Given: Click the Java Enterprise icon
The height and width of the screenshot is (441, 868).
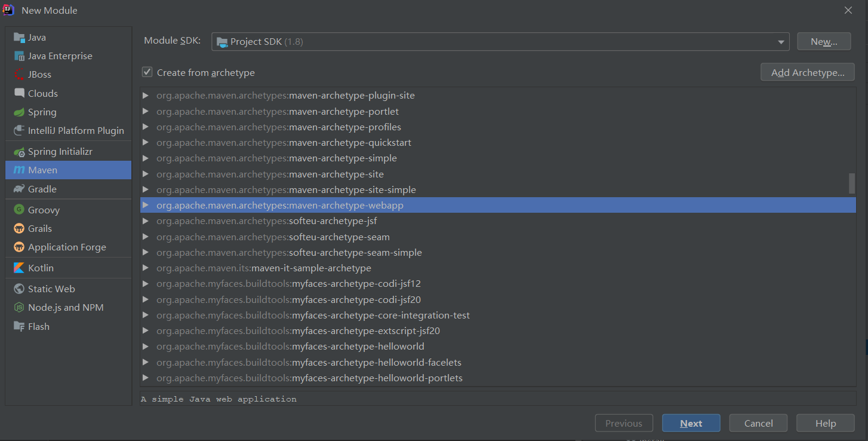Looking at the screenshot, I should click(19, 56).
